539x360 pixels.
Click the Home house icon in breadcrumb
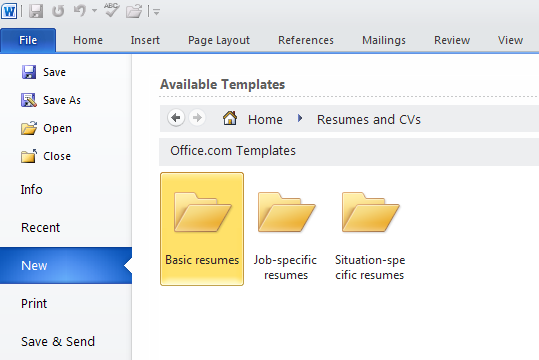click(x=230, y=118)
